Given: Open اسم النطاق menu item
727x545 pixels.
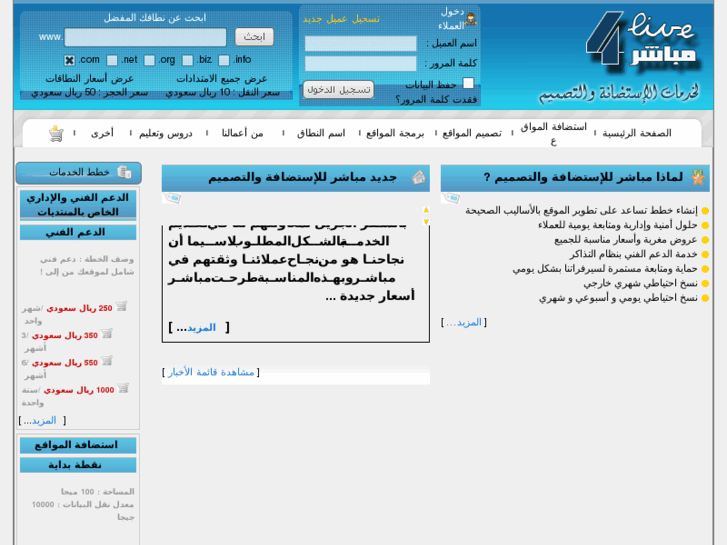Looking at the screenshot, I should tap(321, 134).
